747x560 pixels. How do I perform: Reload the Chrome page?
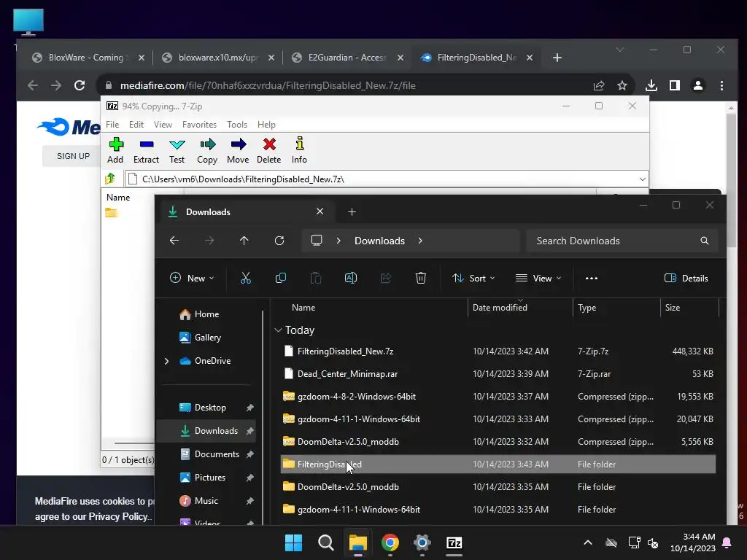pos(80,85)
